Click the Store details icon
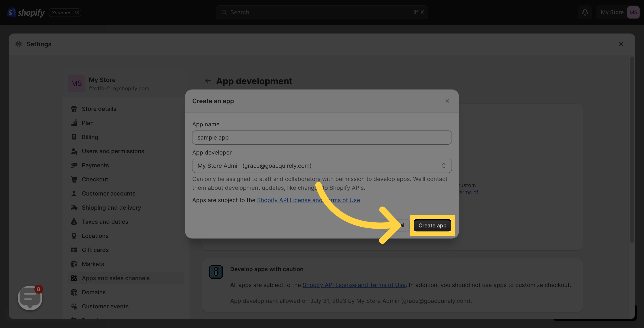This screenshot has width=644, height=328. pos(74,109)
